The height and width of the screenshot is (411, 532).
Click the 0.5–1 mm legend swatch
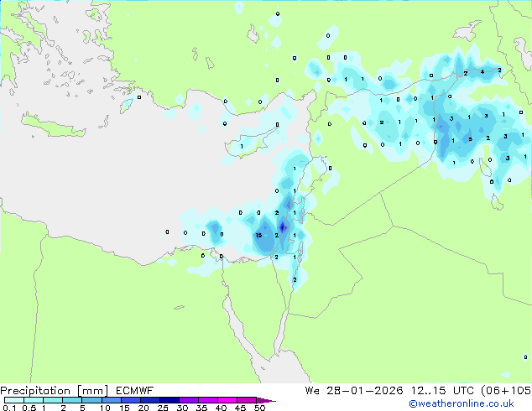click(34, 400)
